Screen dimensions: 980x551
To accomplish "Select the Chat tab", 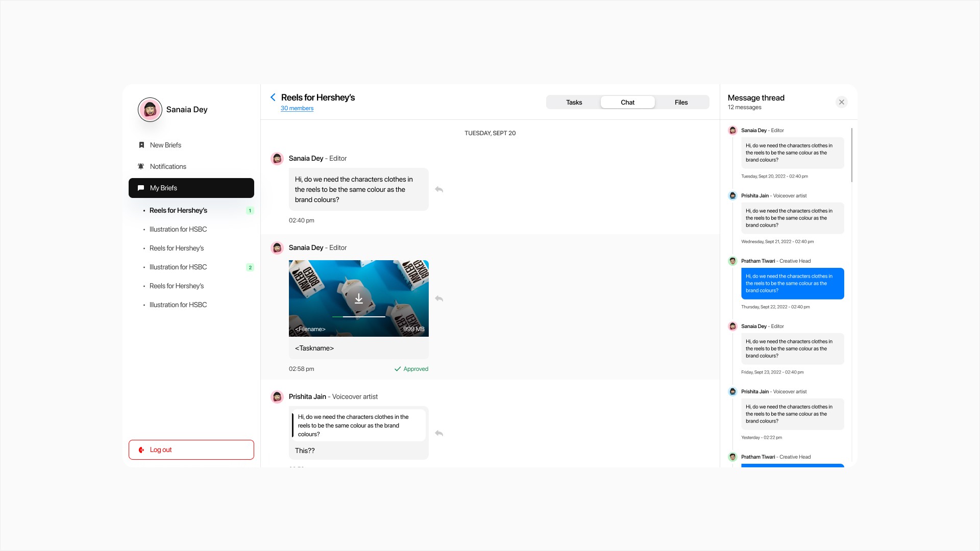I will (627, 102).
